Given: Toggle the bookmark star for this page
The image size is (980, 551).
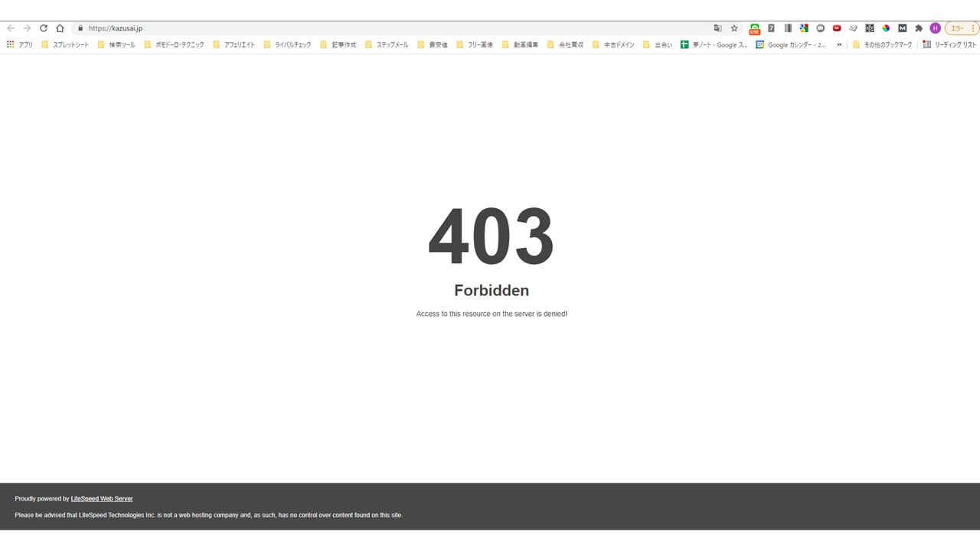Looking at the screenshot, I should coord(734,28).
